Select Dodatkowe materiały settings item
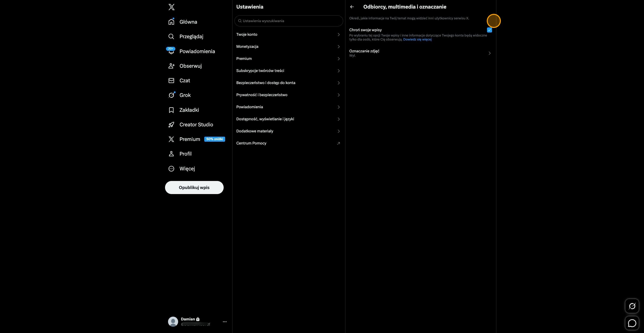 [x=289, y=131]
